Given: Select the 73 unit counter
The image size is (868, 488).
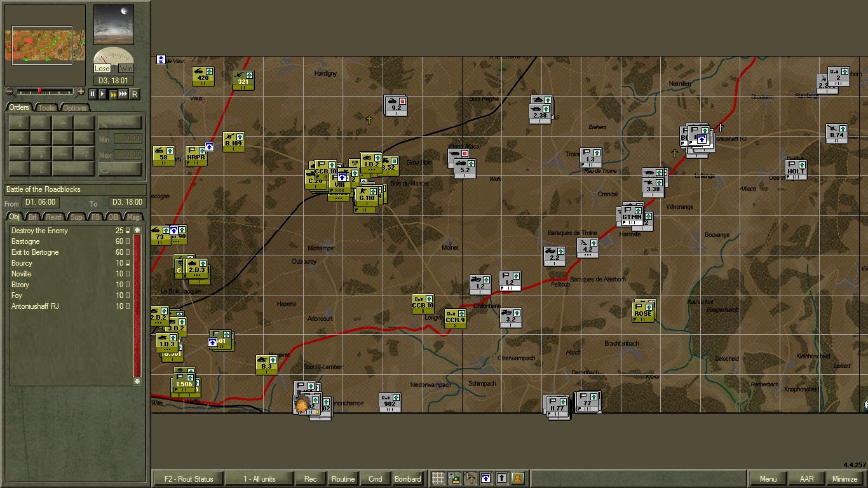Looking at the screenshot, I should point(159,235).
